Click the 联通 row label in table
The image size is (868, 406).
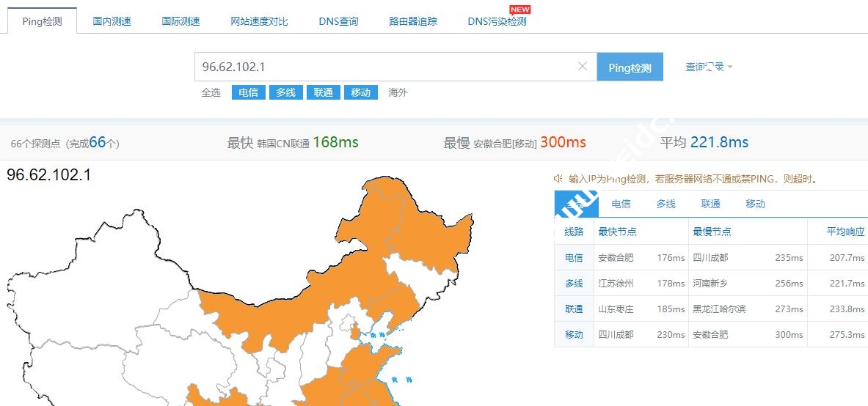(574, 309)
